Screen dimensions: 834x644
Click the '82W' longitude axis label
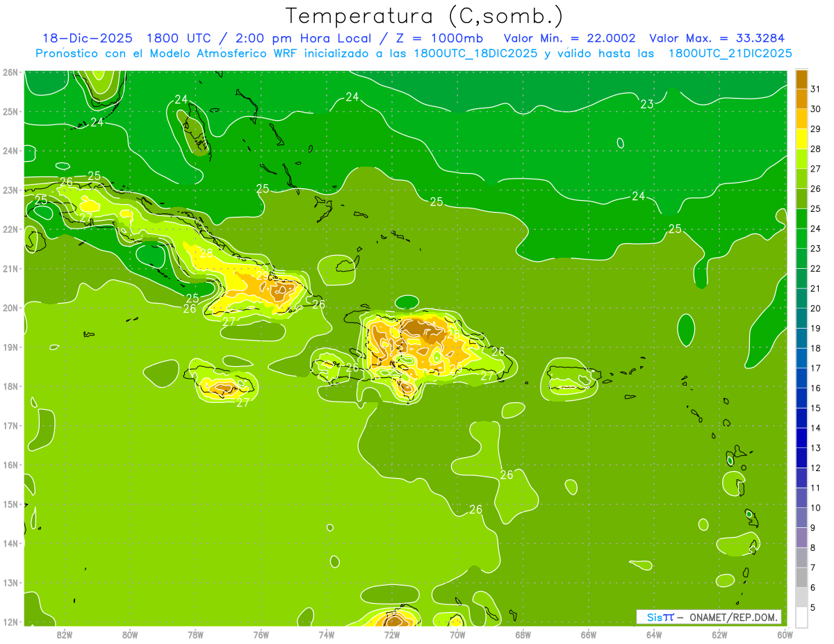tap(65, 634)
